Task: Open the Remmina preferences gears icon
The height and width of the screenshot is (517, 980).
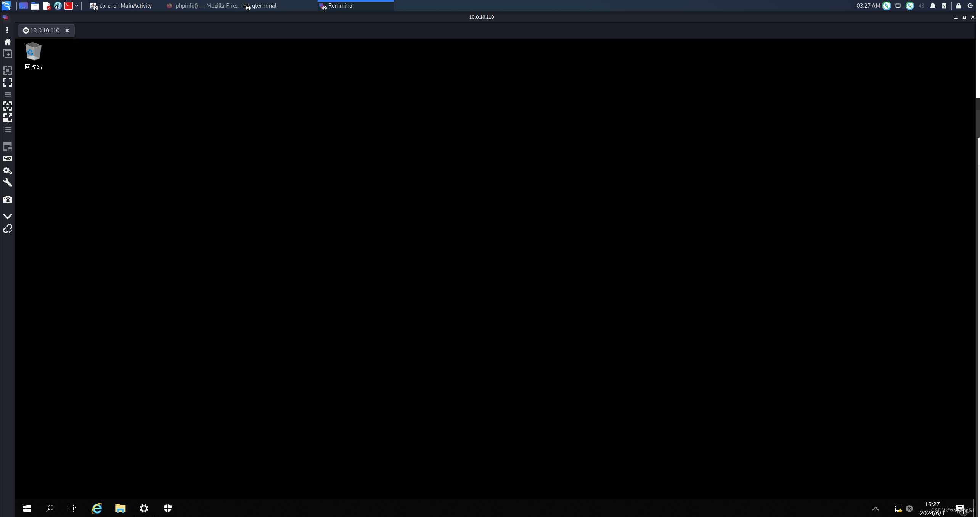Action: click(7, 170)
